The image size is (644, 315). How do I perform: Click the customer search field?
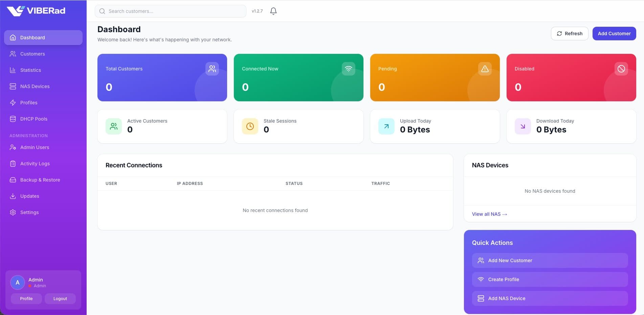pos(170,11)
